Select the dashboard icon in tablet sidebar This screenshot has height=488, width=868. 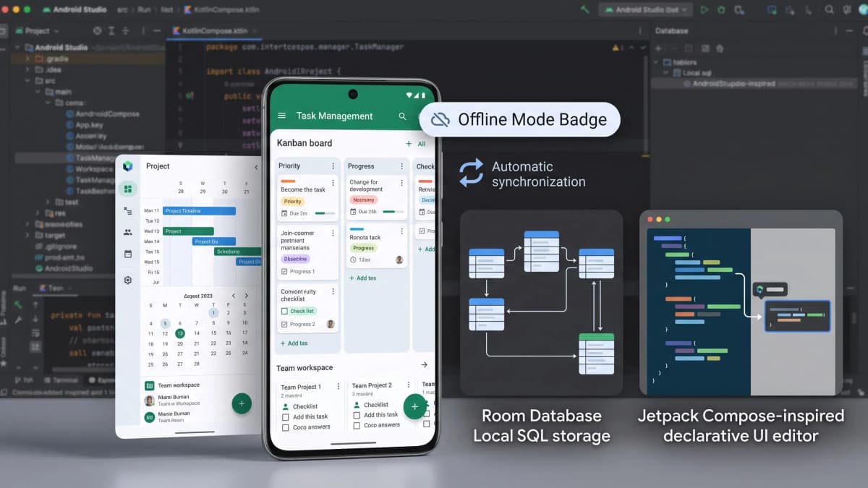(x=128, y=189)
